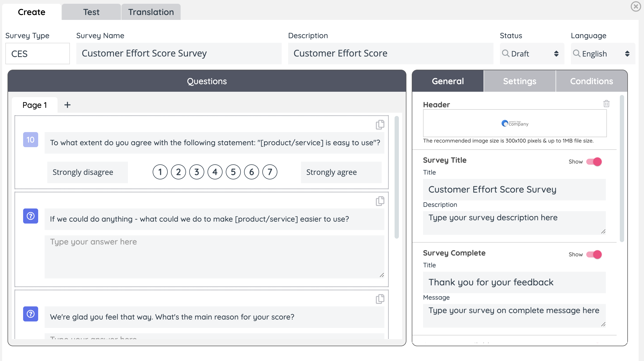
Task: Click the question icon beside main reason question
Action: pyautogui.click(x=31, y=314)
